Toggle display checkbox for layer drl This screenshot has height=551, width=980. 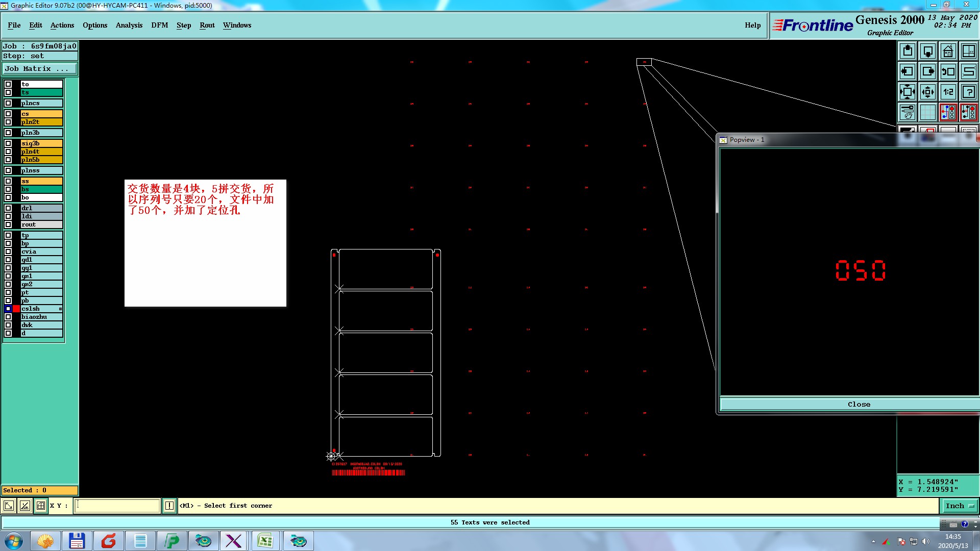coord(8,208)
